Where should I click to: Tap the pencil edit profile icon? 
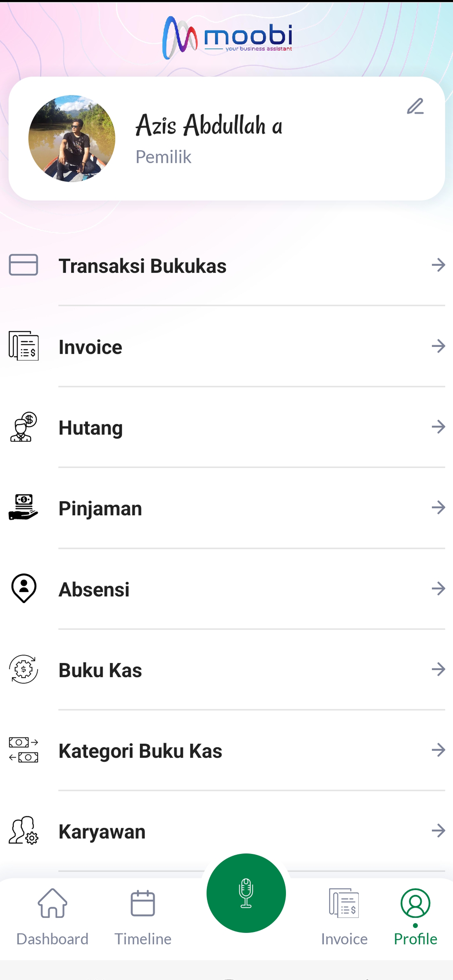[x=415, y=107]
